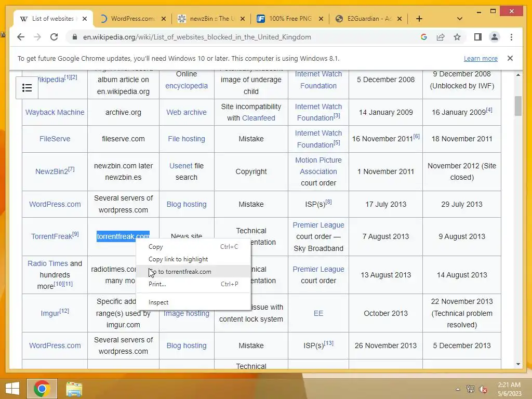
Task: Close the WordPress.com tab
Action: pyautogui.click(x=164, y=19)
